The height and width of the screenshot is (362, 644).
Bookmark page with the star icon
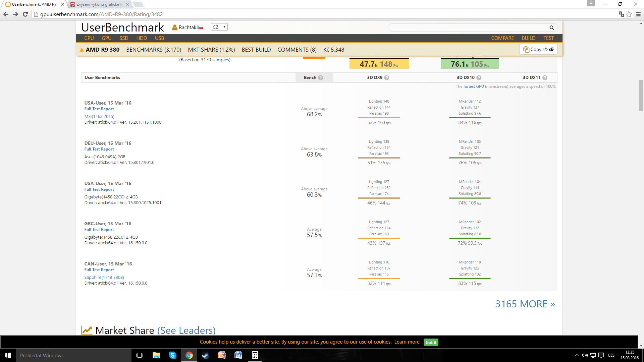(x=629, y=14)
